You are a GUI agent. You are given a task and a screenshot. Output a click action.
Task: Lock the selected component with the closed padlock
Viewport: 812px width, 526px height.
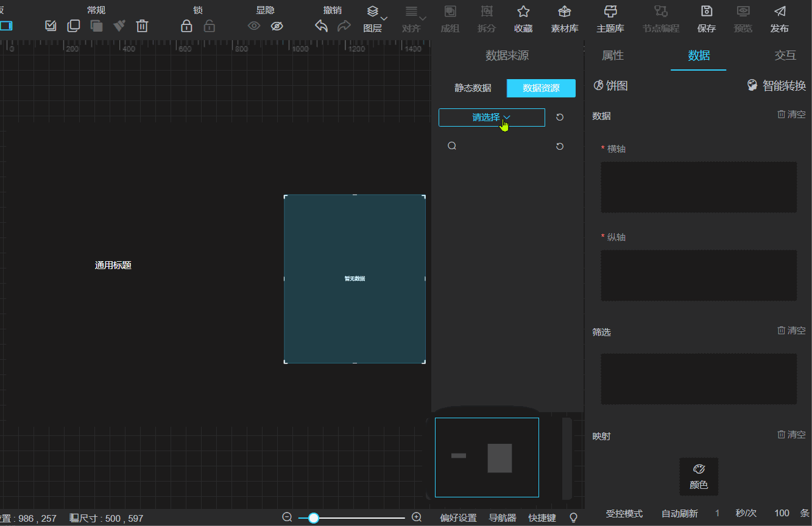point(187,26)
